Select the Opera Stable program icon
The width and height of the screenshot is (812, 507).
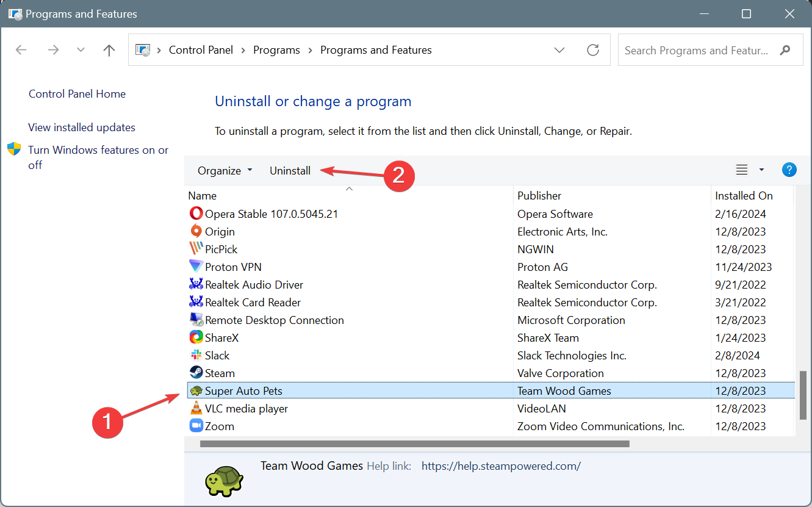pyautogui.click(x=196, y=214)
